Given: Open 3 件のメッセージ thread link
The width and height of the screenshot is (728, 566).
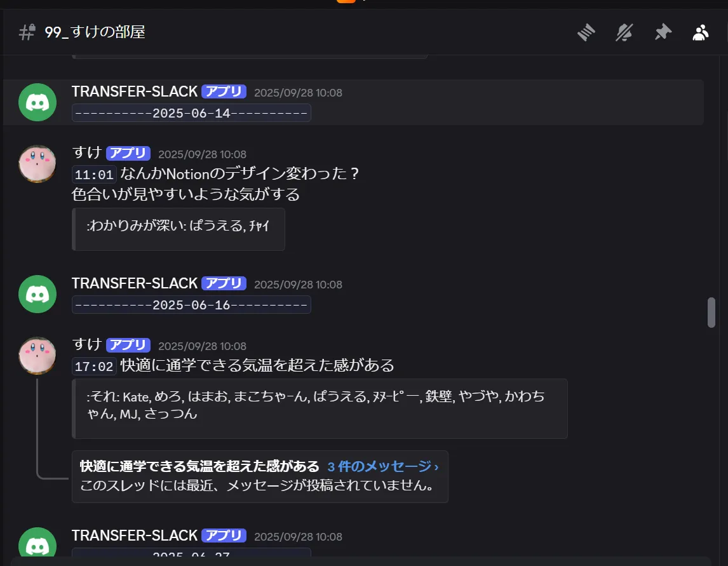Looking at the screenshot, I should (382, 466).
